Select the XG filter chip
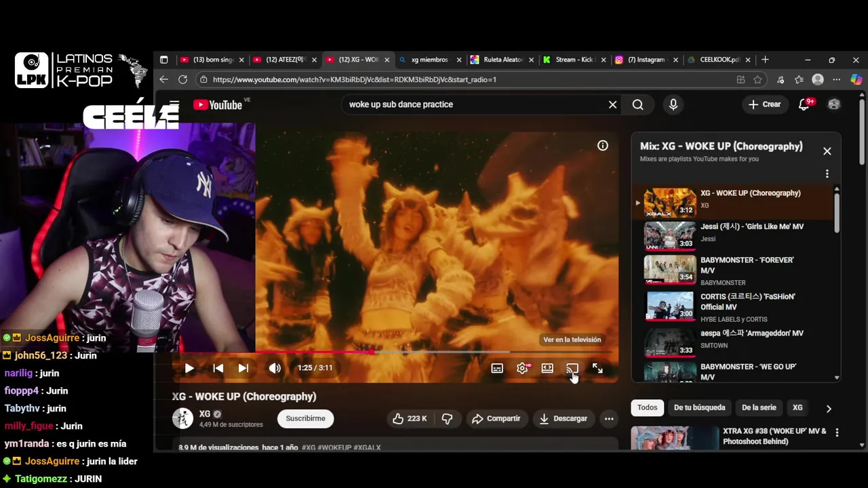Viewport: 868px width, 488px height. [x=797, y=407]
